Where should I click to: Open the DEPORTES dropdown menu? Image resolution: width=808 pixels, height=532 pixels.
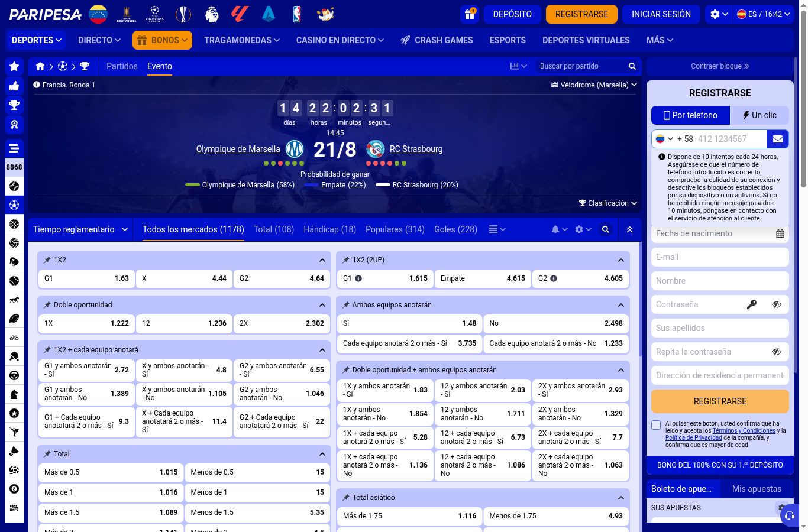pyautogui.click(x=37, y=40)
